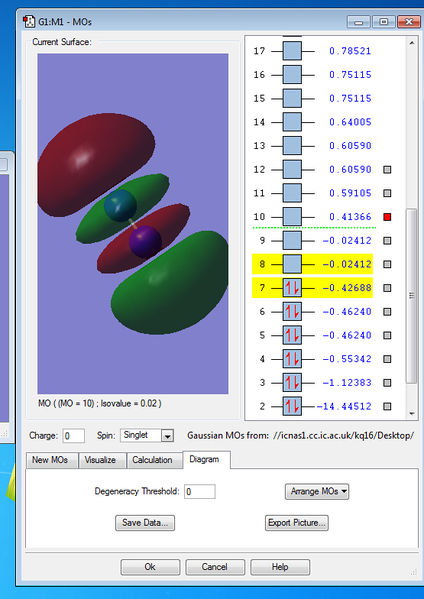This screenshot has height=599, width=424.
Task: Click the MO list scroll up arrow
Action: click(x=411, y=43)
